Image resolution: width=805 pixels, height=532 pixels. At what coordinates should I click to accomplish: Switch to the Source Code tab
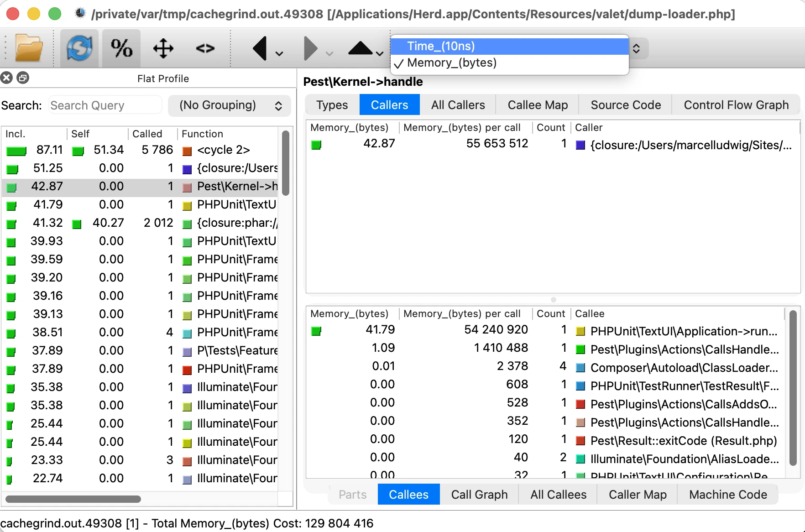[626, 105]
